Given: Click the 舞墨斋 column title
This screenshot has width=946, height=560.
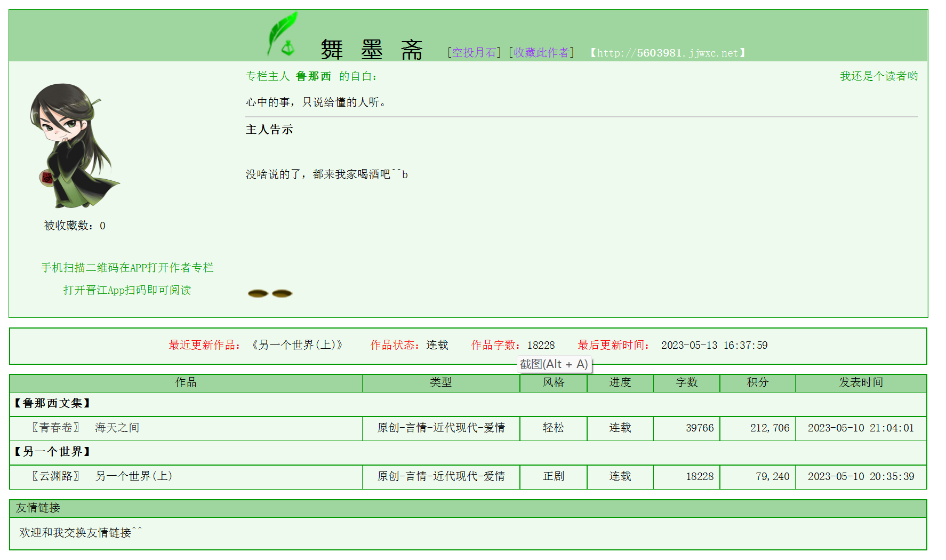Looking at the screenshot, I should tap(372, 50).
